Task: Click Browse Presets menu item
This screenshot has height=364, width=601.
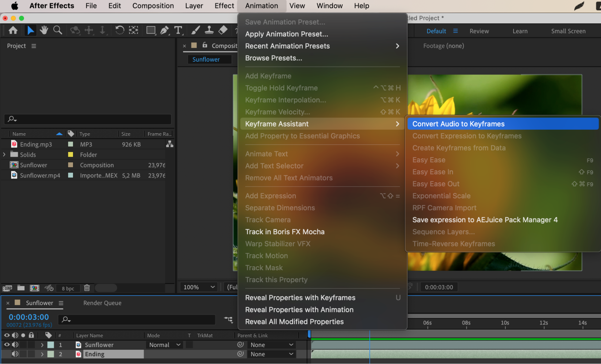Action: tap(322, 58)
